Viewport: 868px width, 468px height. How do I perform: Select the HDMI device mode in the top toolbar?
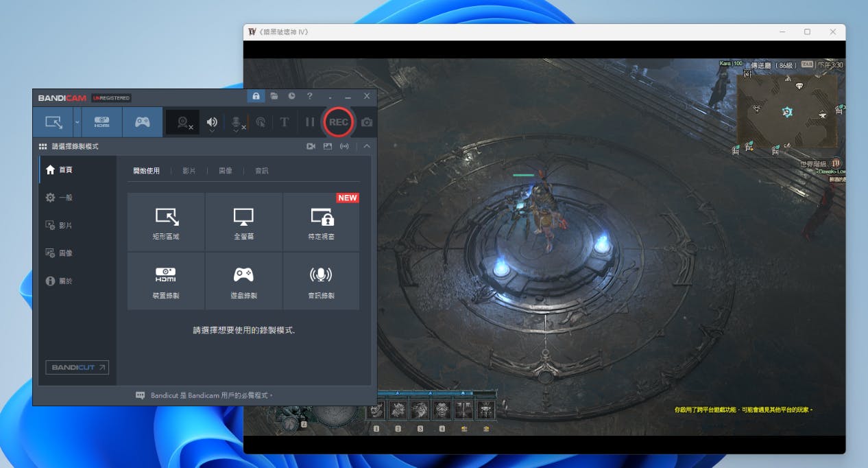[101, 122]
